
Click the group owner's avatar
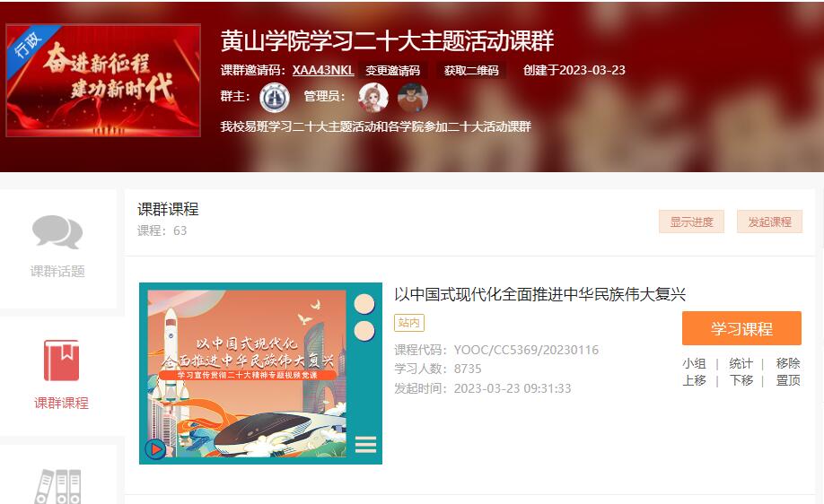click(x=275, y=98)
